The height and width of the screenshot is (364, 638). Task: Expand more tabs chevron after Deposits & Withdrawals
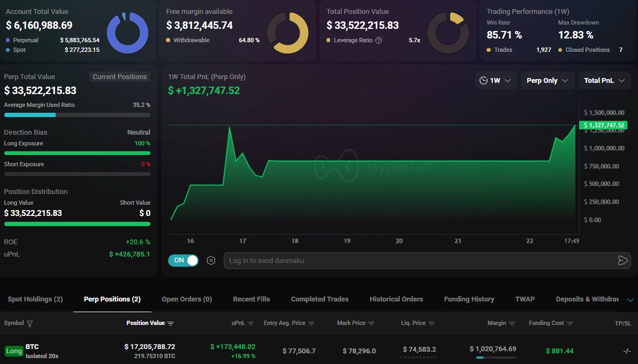pos(631,300)
